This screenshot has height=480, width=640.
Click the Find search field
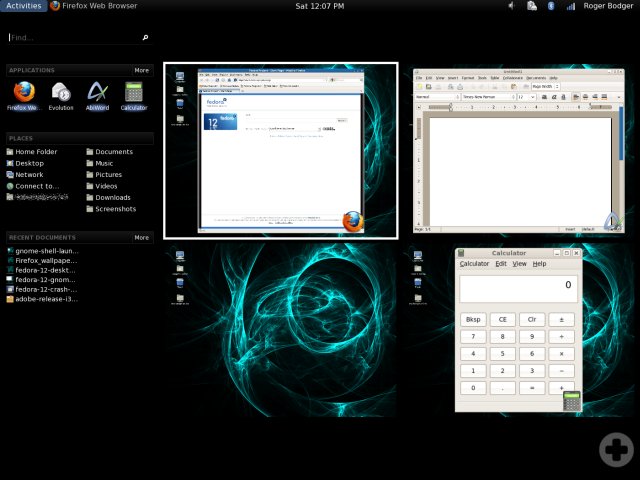[x=75, y=38]
